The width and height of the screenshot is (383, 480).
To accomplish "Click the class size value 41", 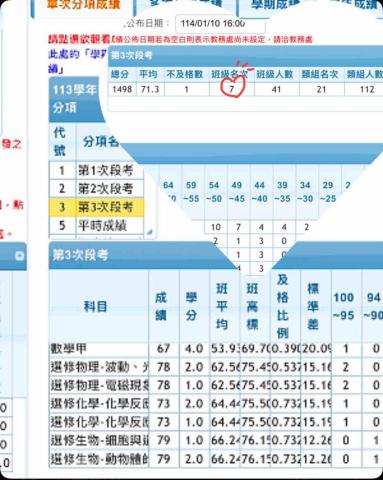I will 276,89.
